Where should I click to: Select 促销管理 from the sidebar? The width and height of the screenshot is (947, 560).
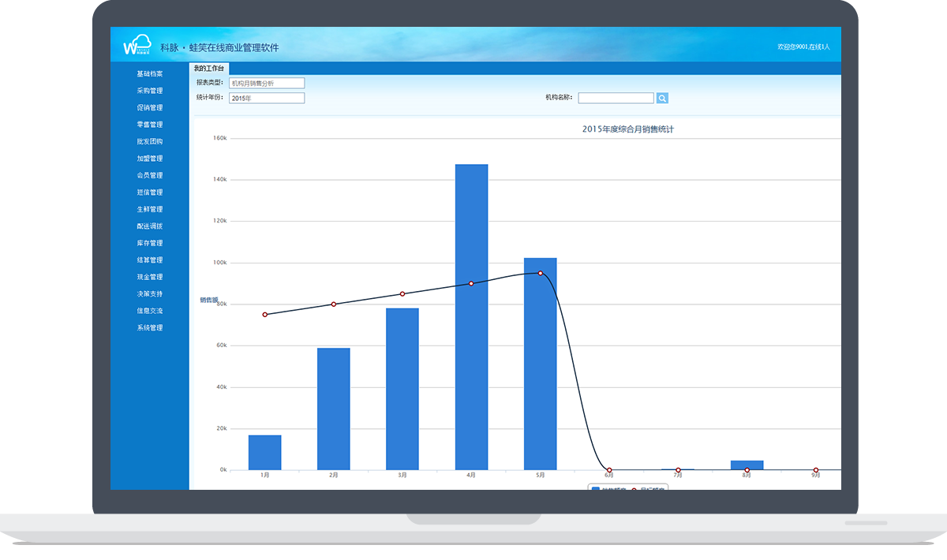(149, 107)
